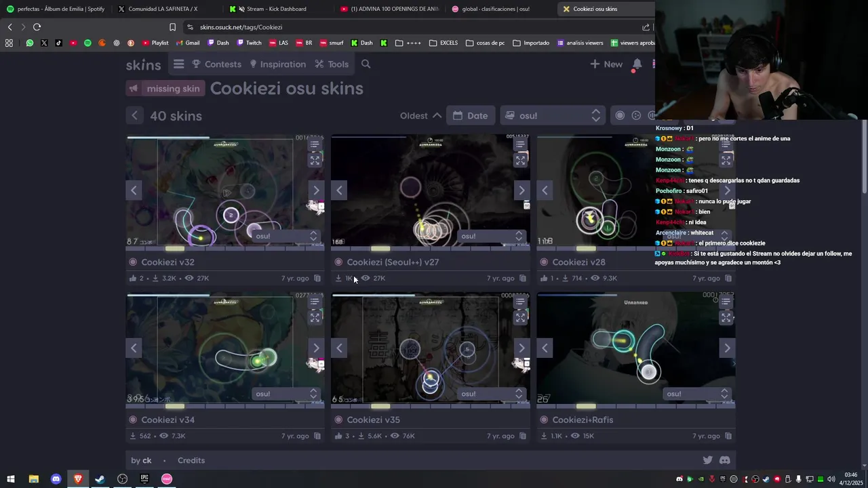Like Cookiezi v35 with thumbs-up icon
This screenshot has height=488, width=868.
(x=338, y=436)
